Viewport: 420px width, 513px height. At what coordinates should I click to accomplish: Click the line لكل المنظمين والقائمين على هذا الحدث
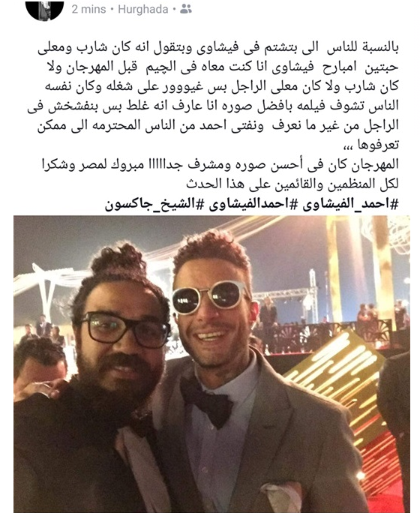tap(292, 184)
